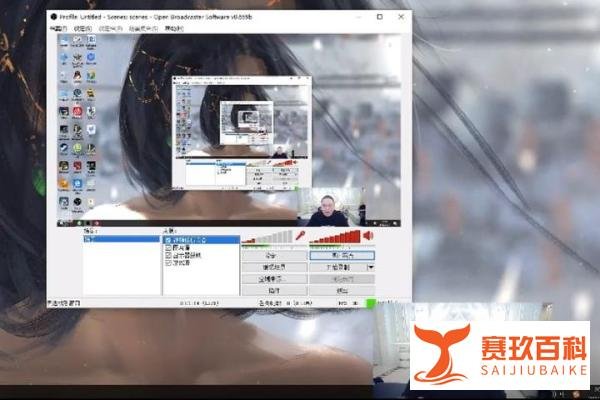Toggle the checkbox of the highlighted source

point(168,240)
